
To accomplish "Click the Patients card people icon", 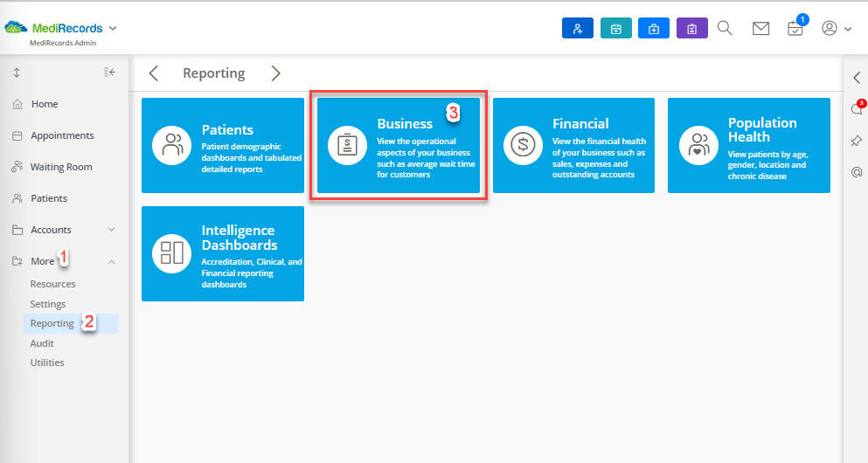I will [x=171, y=146].
